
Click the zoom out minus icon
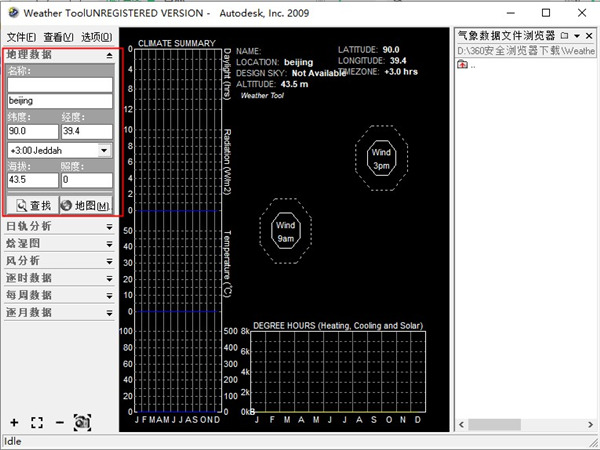coord(59,423)
